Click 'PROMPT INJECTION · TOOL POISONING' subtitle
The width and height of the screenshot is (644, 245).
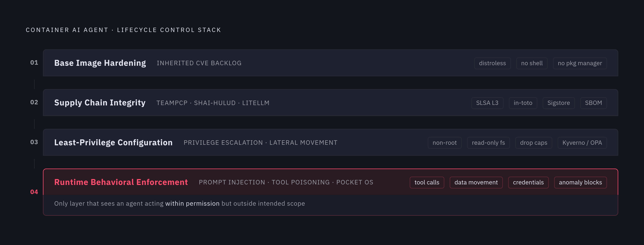(264, 182)
